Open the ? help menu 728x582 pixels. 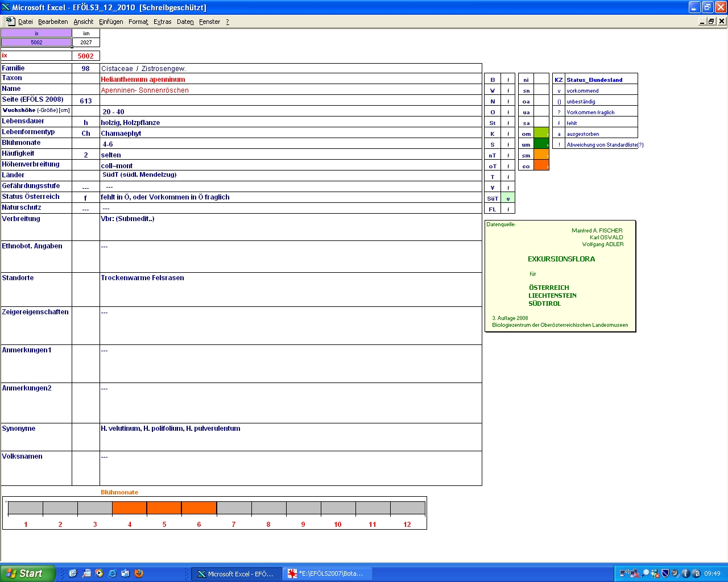[x=227, y=22]
